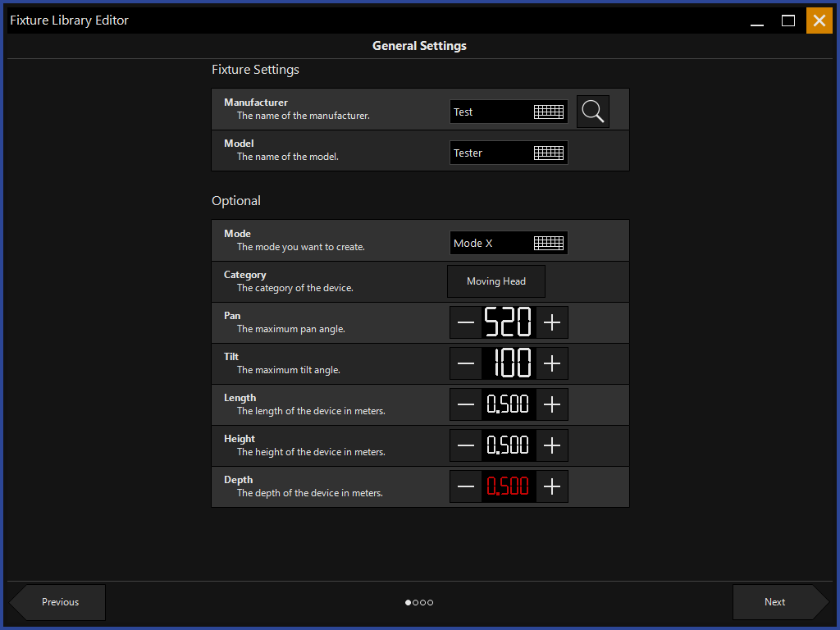
Task: Open keyboard icon in Mode field
Action: click(x=549, y=244)
